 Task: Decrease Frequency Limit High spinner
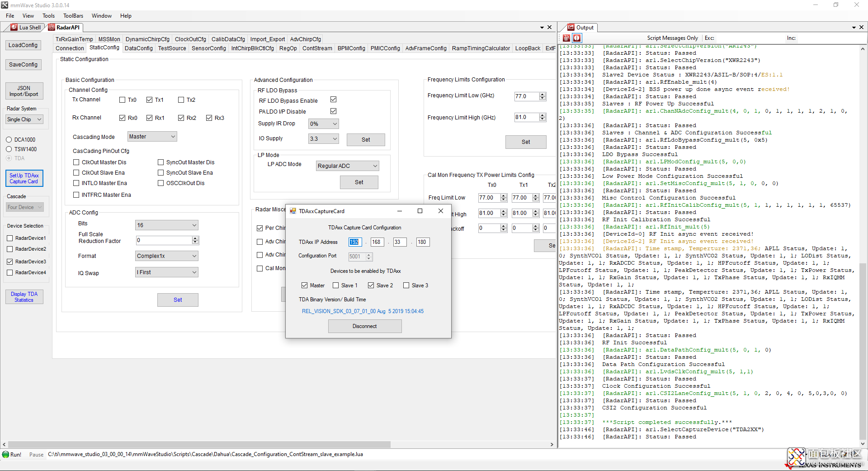(542, 119)
